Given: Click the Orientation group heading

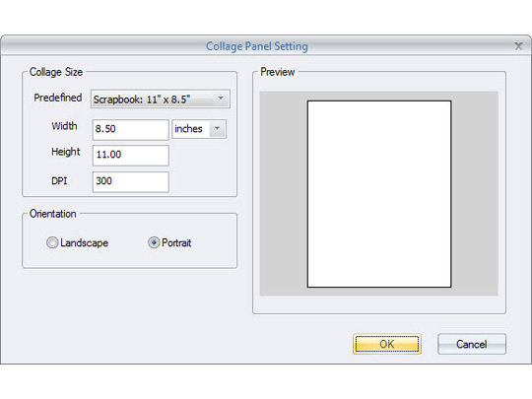Looking at the screenshot, I should coord(53,214).
